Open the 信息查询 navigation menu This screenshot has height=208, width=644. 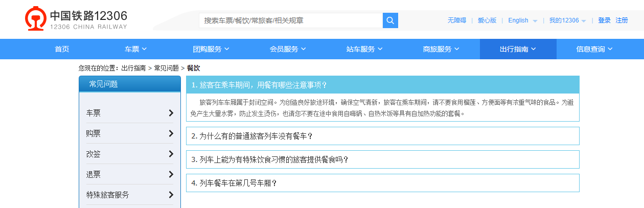pos(594,49)
